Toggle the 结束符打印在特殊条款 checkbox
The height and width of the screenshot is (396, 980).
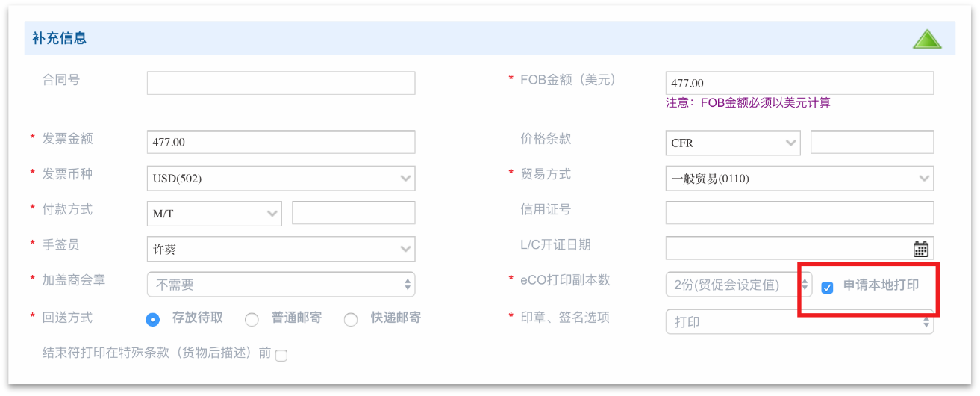click(x=281, y=356)
